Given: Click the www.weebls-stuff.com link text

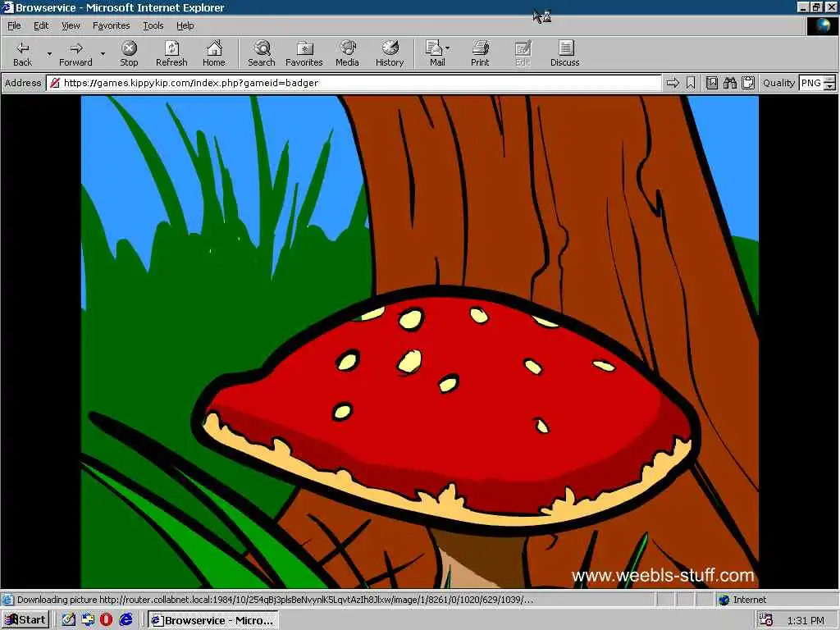Looking at the screenshot, I should [x=663, y=575].
